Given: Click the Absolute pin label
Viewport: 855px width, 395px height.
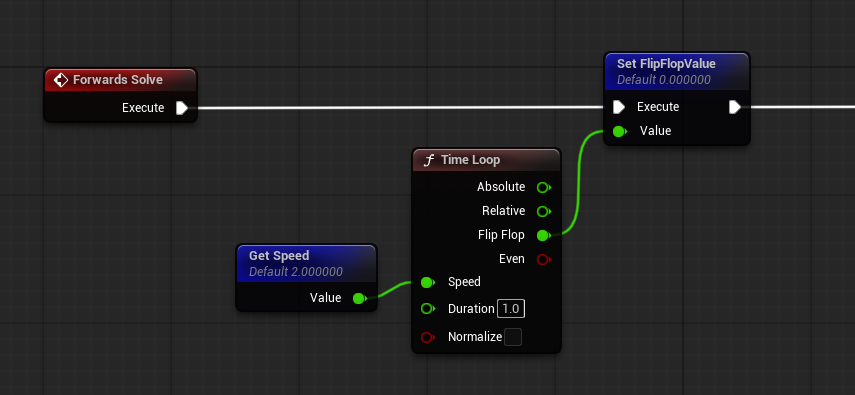Looking at the screenshot, I should pyautogui.click(x=501, y=187).
